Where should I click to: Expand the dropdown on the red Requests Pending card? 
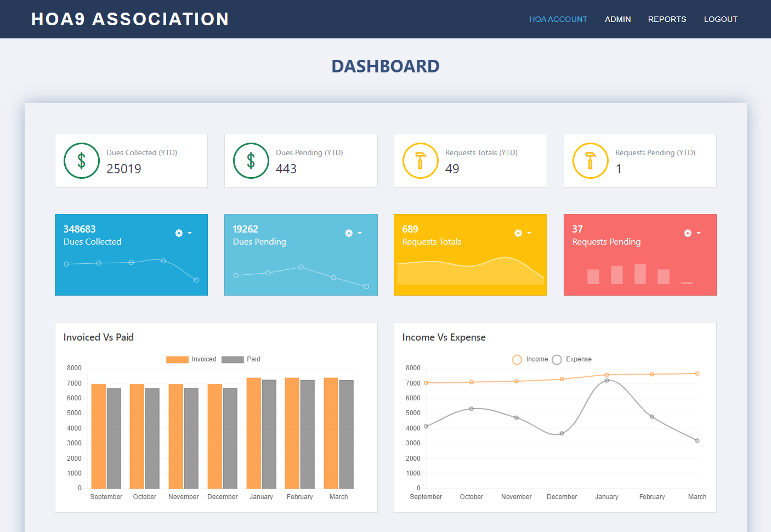tap(699, 234)
